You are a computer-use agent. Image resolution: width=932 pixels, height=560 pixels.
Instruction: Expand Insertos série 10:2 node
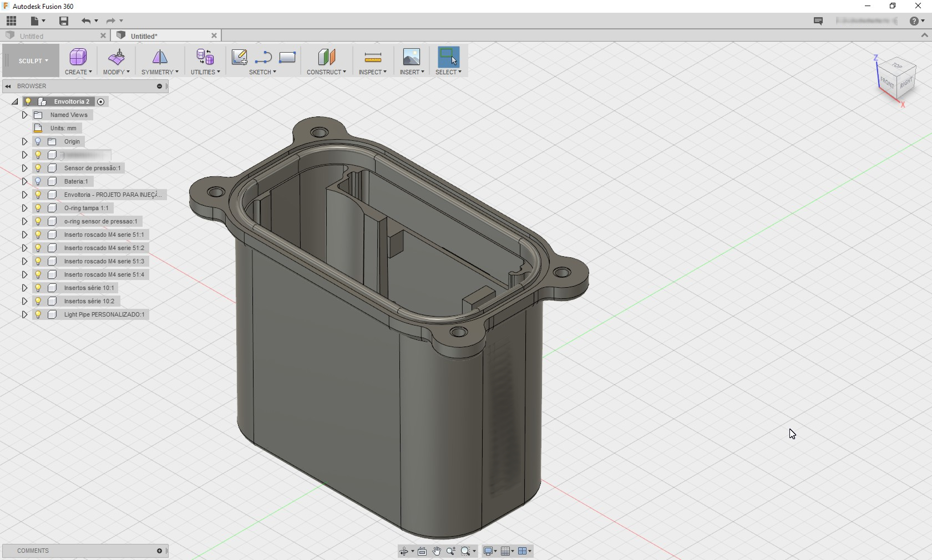(24, 301)
